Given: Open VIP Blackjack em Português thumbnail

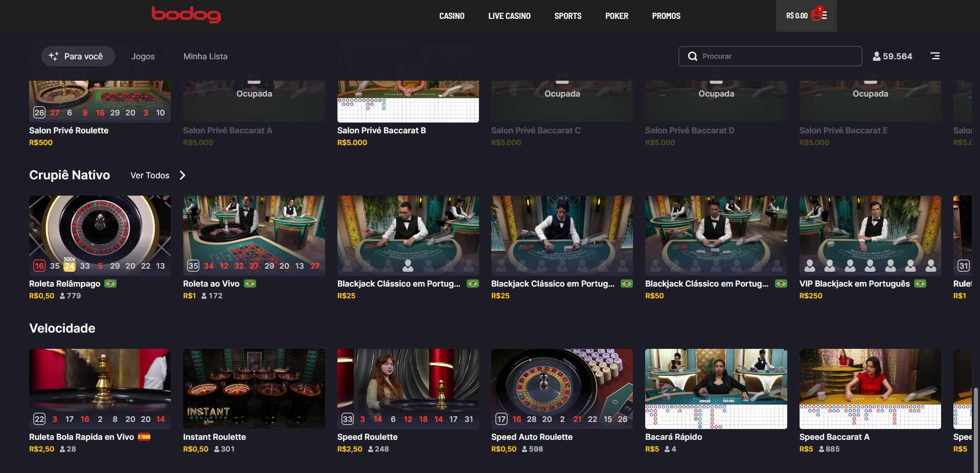Looking at the screenshot, I should tap(870, 235).
